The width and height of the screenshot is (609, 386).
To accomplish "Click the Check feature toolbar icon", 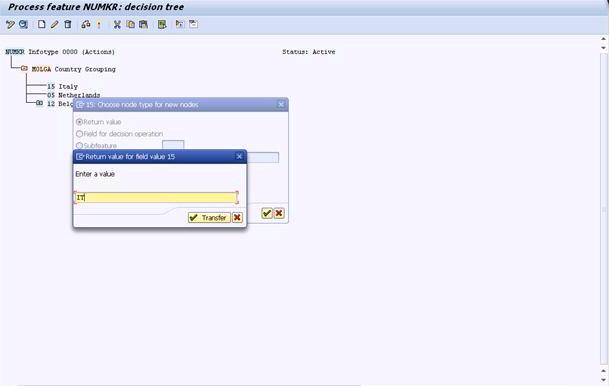I will click(x=23, y=24).
